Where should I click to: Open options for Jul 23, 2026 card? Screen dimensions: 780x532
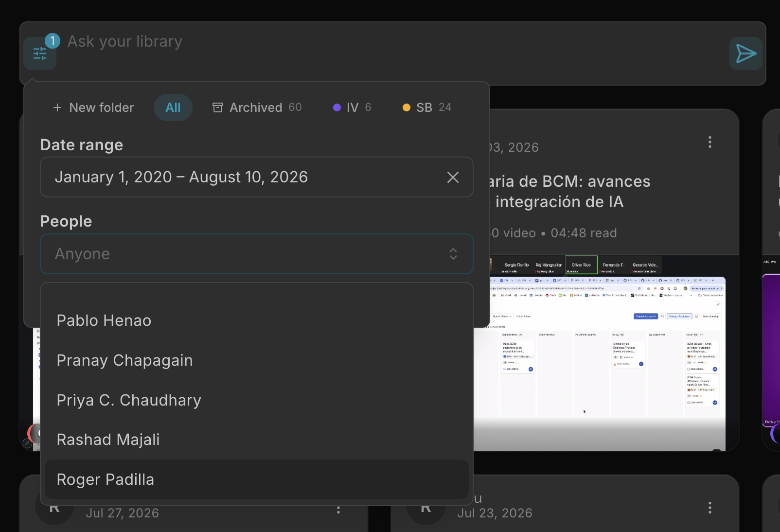point(710,508)
